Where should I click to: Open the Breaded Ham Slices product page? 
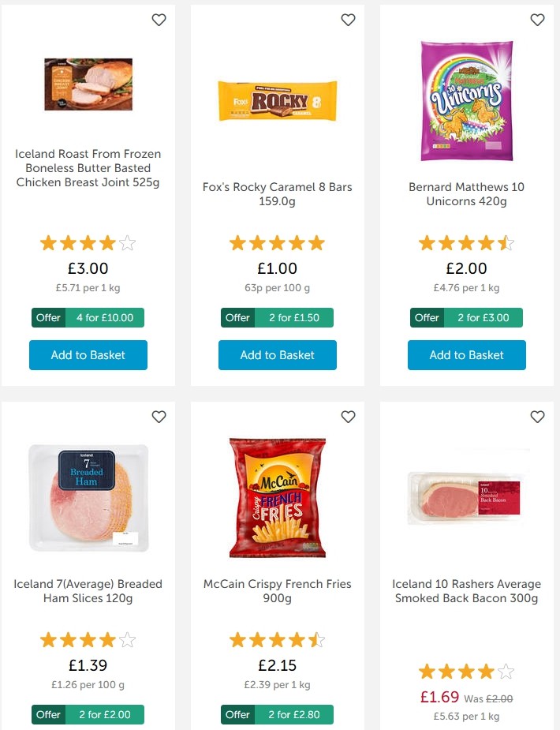coord(88,591)
